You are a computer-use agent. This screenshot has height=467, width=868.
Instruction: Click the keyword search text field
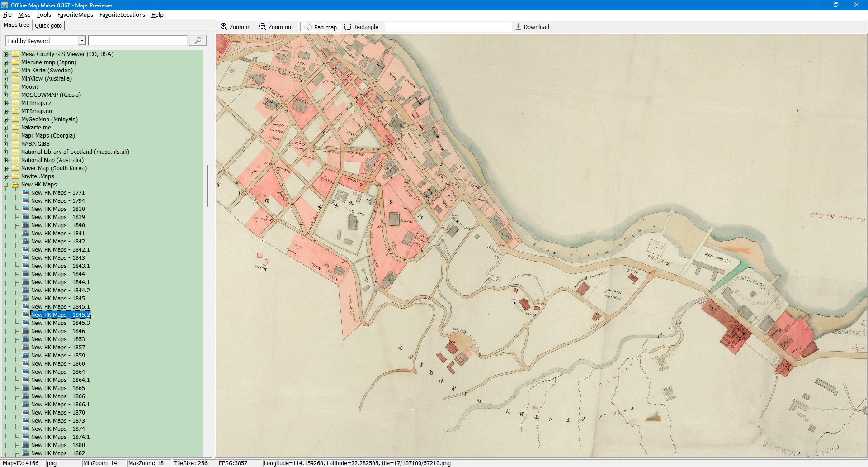coord(138,41)
